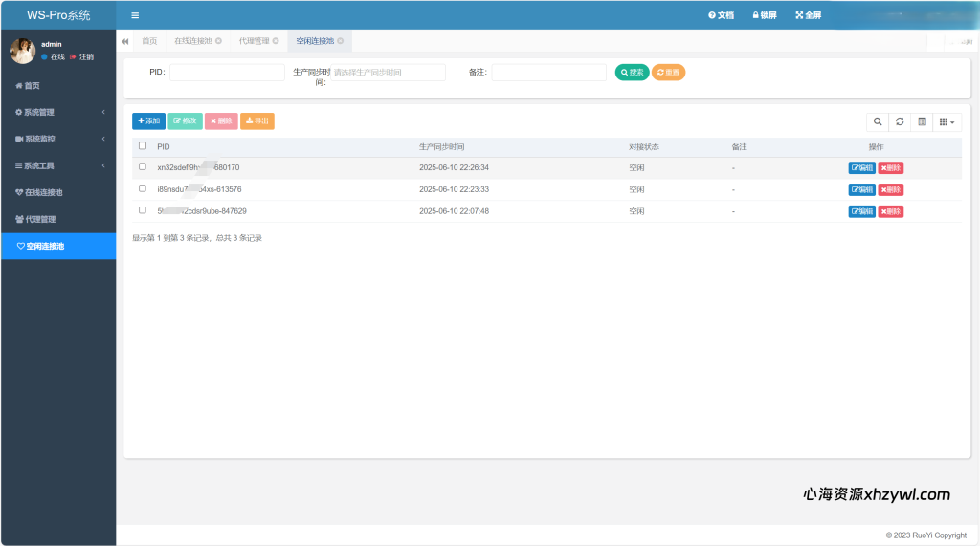The height and width of the screenshot is (546, 980).
Task: Click the blue 添加 button
Action: 148,121
